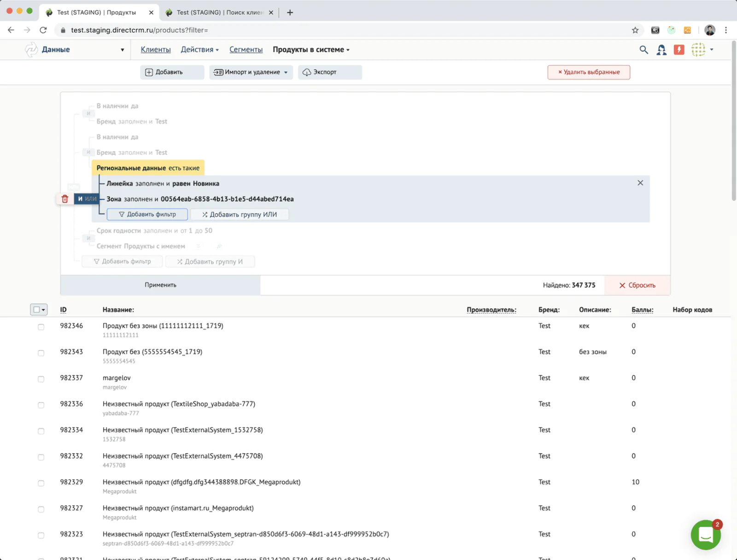Expand the Данные section dropdown
The image size is (737, 560).
pos(122,50)
